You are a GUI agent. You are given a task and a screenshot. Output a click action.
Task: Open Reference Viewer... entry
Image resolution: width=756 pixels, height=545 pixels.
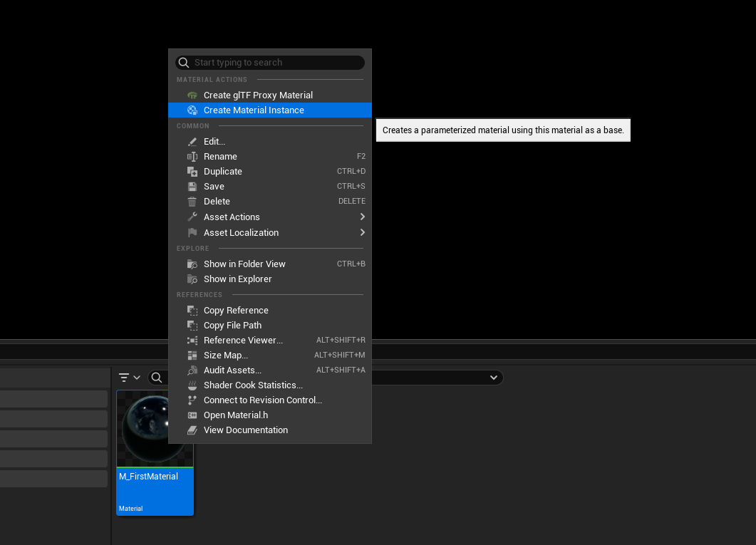[x=270, y=341]
